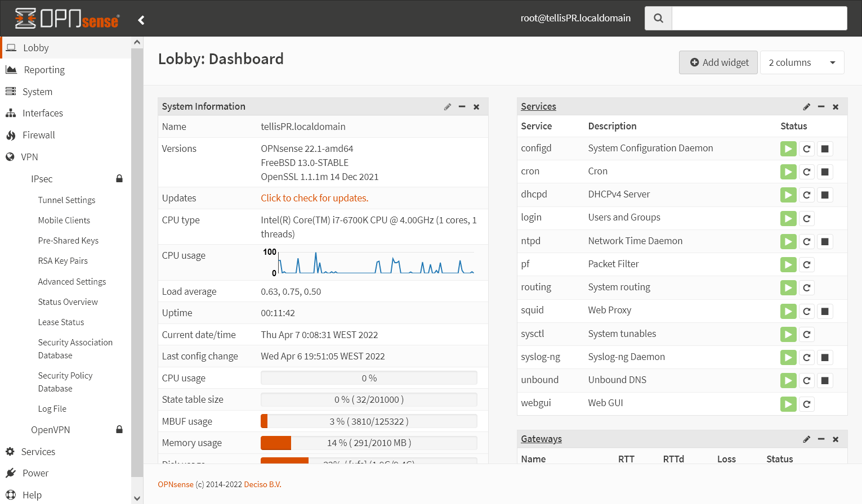This screenshot has height=504, width=862.
Task: Minimize the System Information widget
Action: [462, 107]
